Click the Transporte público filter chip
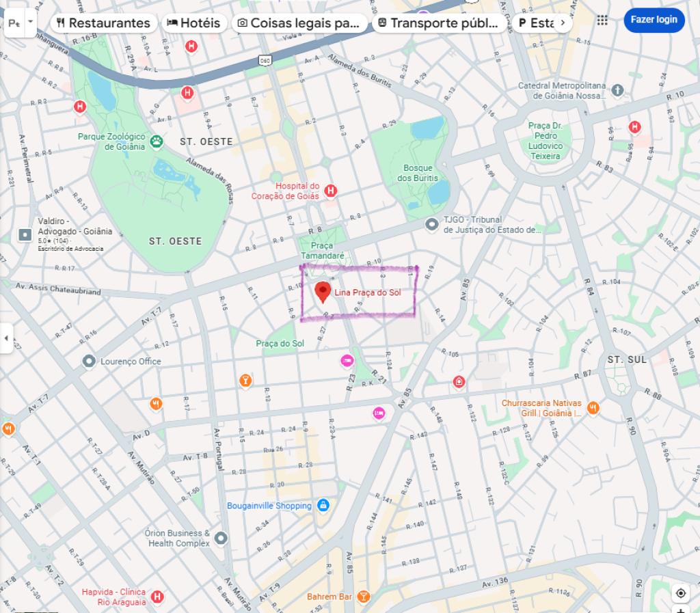This screenshot has width=700, height=613. [x=438, y=23]
